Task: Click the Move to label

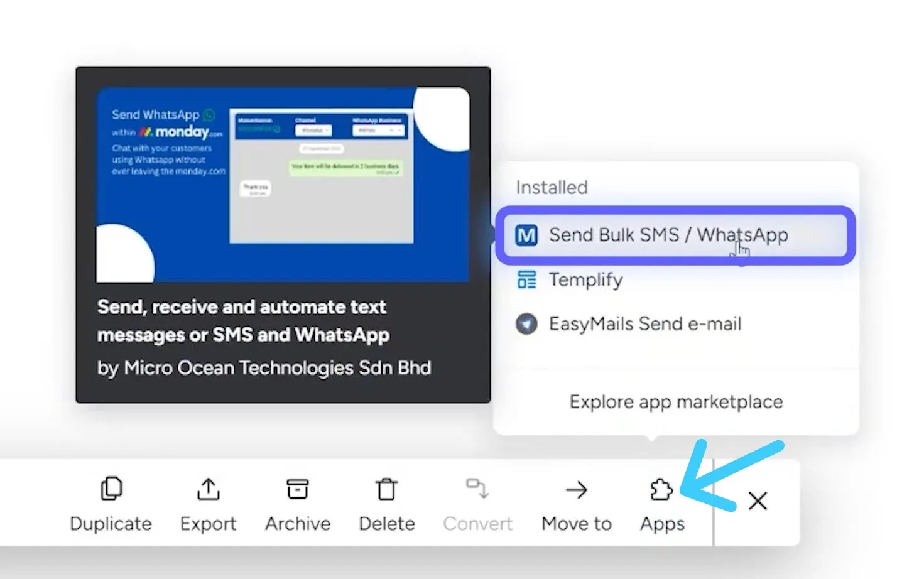Action: click(577, 524)
